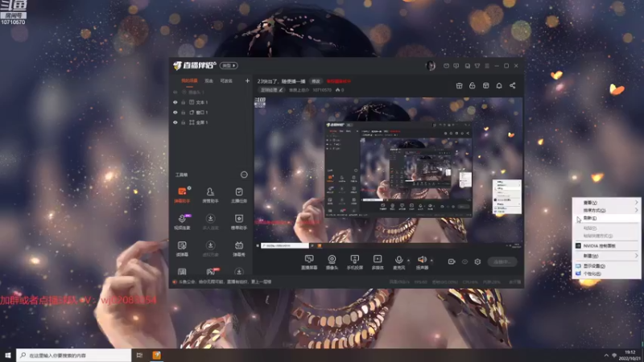Open the 弹幕秀 tool icon

238,249
